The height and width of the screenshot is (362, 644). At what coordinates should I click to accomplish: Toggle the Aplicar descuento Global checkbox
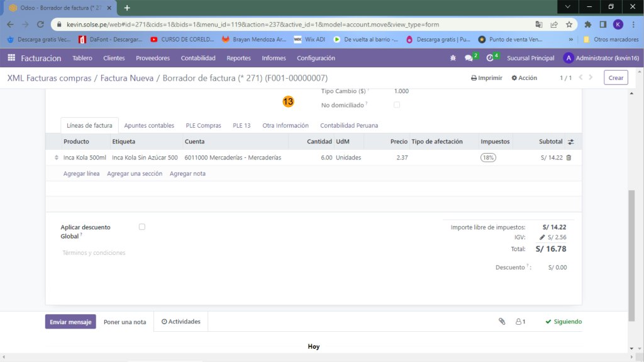[142, 227]
